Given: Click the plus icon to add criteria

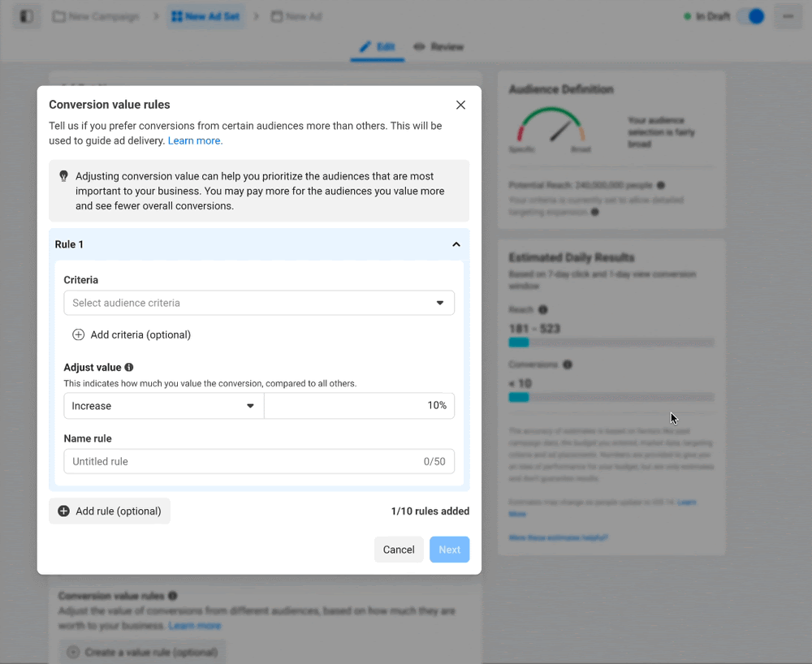Looking at the screenshot, I should [x=78, y=334].
